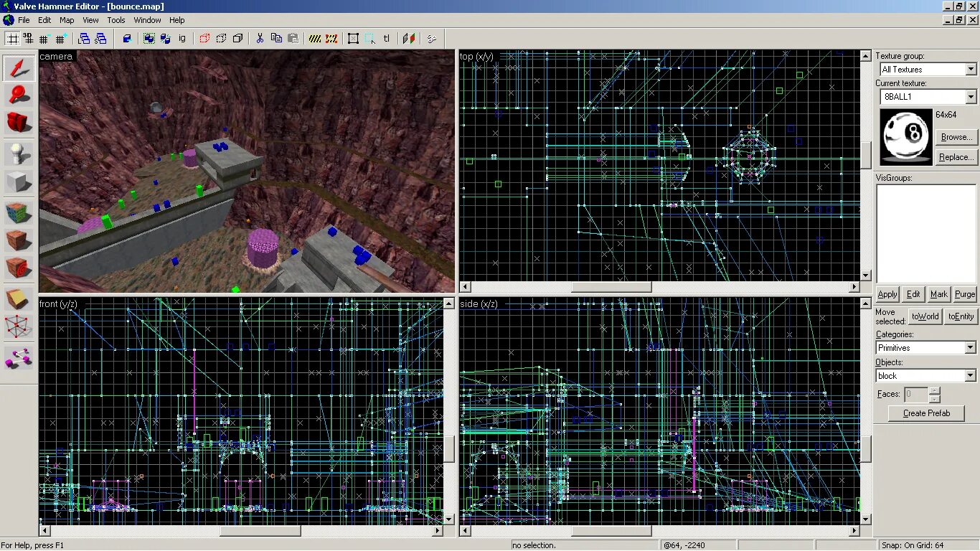Click the Show All VisGroups icon

(237, 38)
